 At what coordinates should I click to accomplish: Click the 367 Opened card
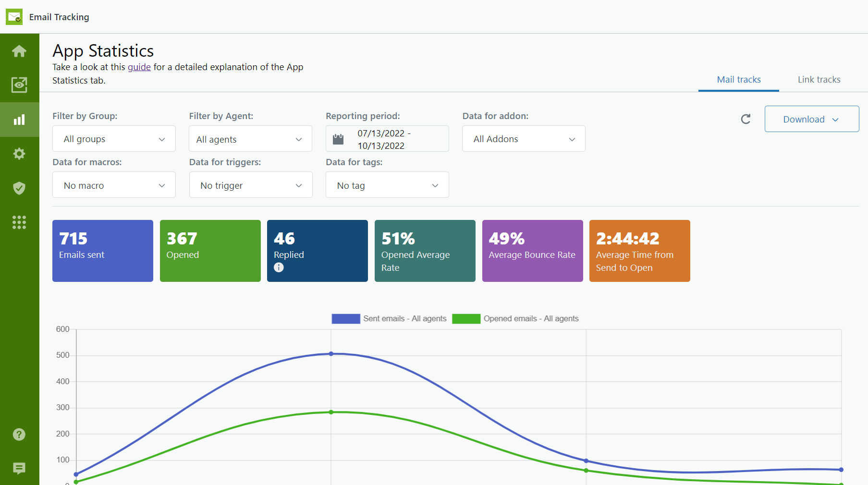[x=210, y=251]
